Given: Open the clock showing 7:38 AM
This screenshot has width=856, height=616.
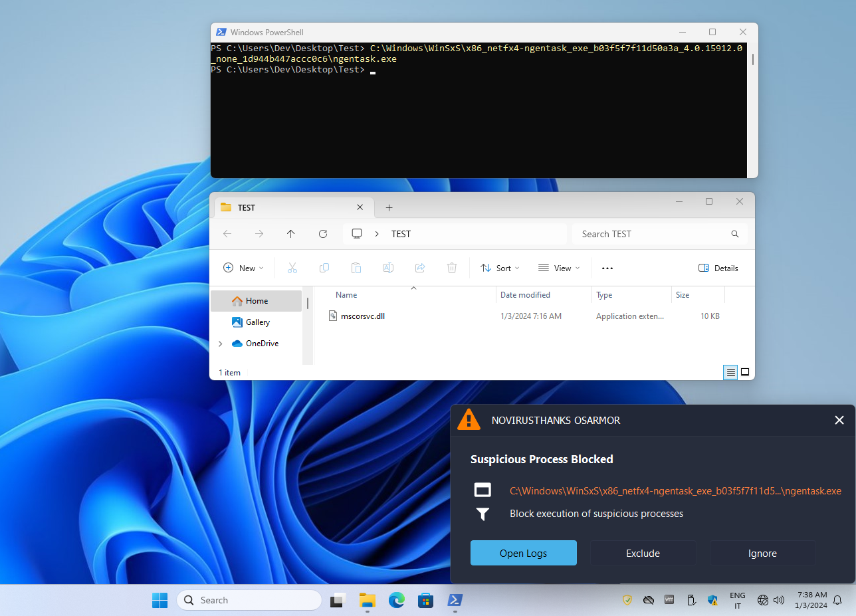Looking at the screenshot, I should point(811,600).
